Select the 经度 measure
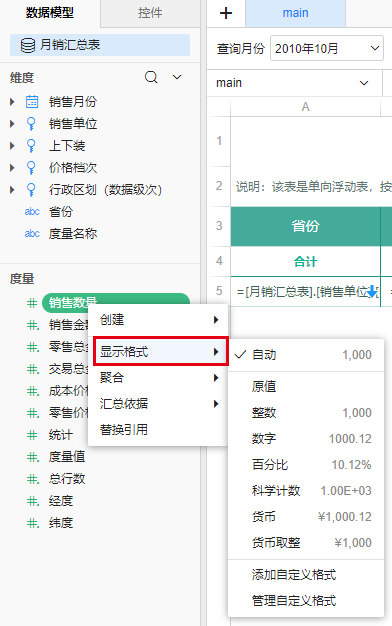 pos(61,501)
